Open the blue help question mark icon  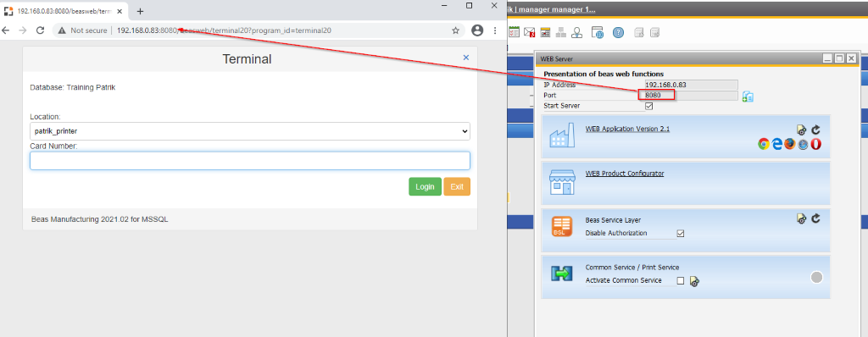click(x=618, y=32)
